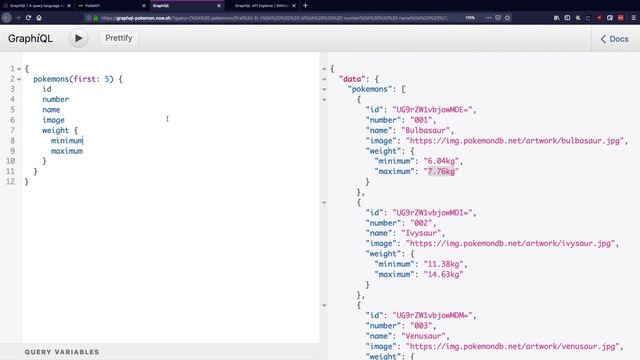Open the Firefox hamburger menu
640x360 pixels.
633,18
